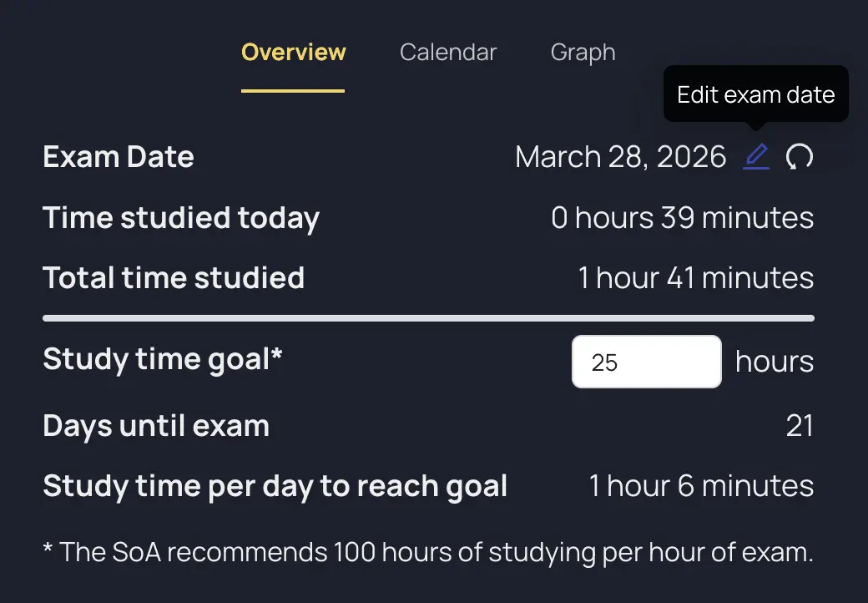This screenshot has height=603, width=868.
Task: Open the Graph view
Action: click(583, 52)
